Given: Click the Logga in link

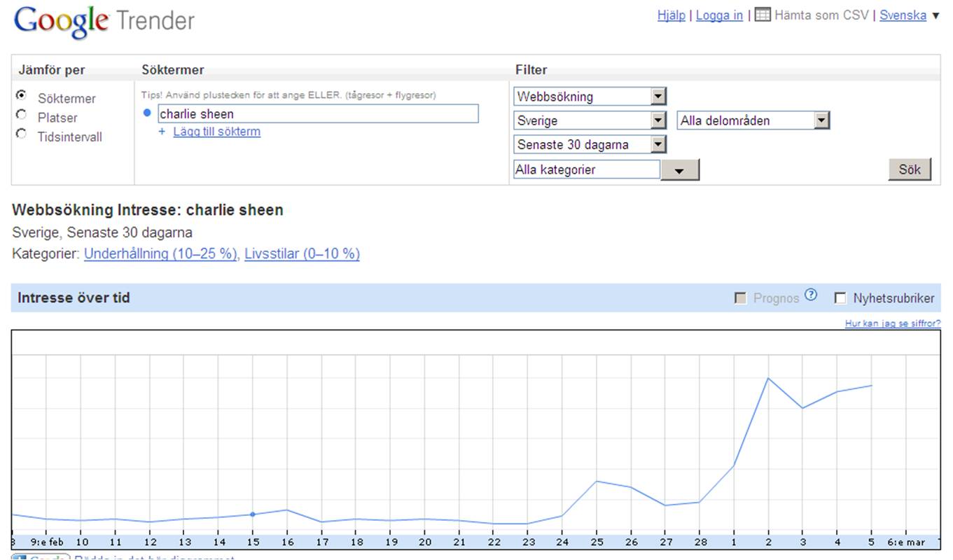Looking at the screenshot, I should pos(719,15).
